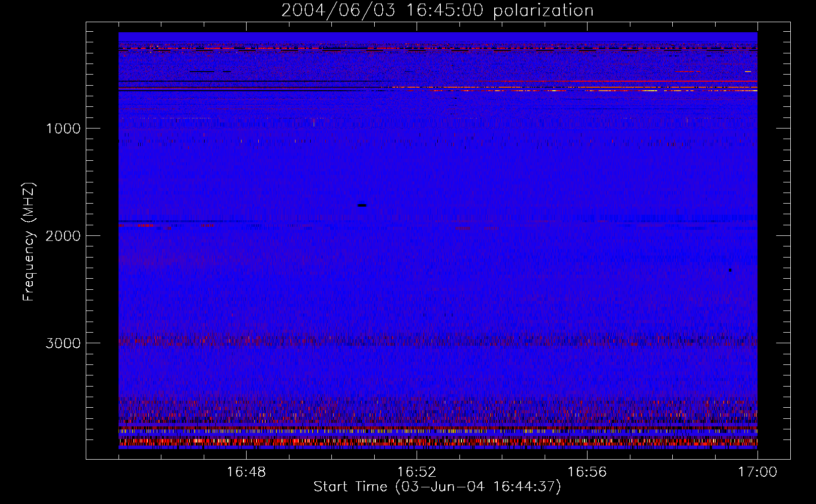This screenshot has height=504, width=816.
Task: Click the "Frequency (MHZ)" axis label
Action: coord(29,242)
